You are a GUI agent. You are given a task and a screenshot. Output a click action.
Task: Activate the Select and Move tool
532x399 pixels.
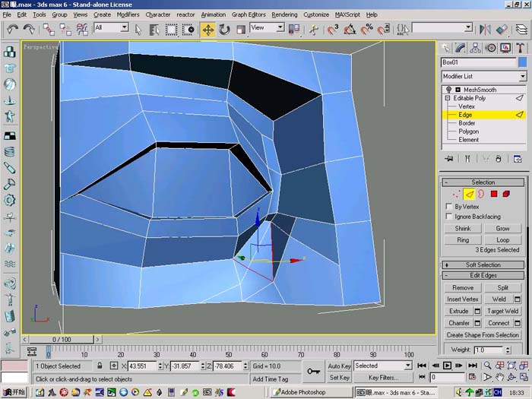coord(207,30)
